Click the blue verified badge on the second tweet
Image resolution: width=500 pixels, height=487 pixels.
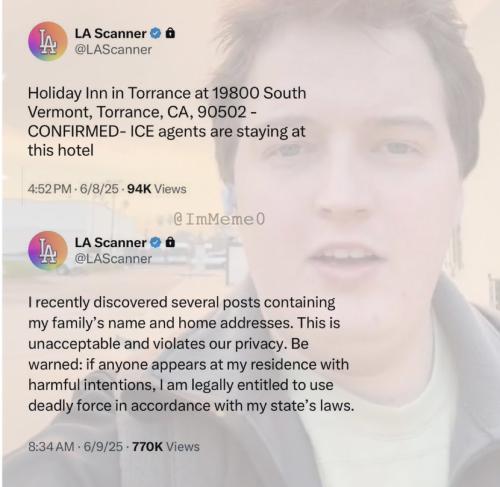(x=155, y=243)
